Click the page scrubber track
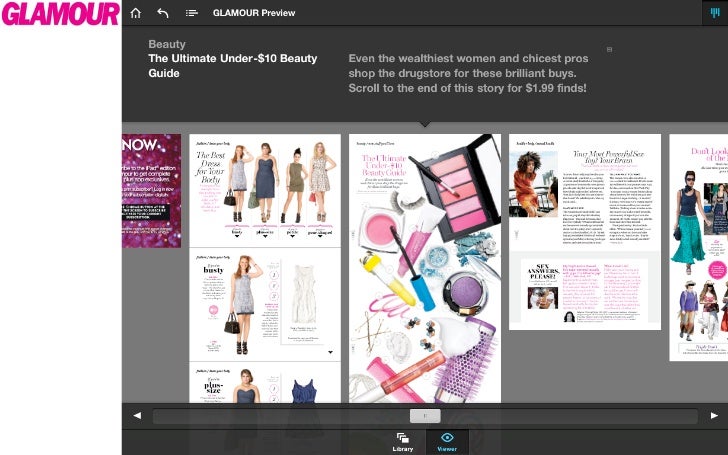 (x=425, y=416)
